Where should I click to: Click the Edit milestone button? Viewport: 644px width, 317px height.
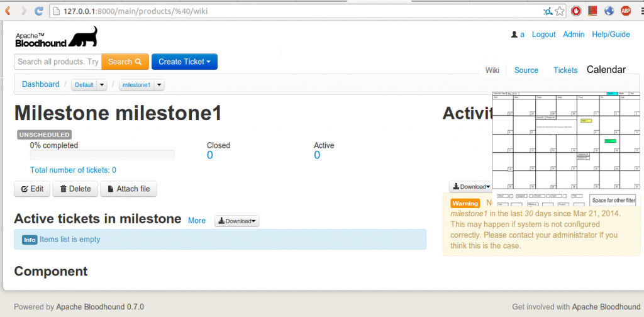pyautogui.click(x=32, y=189)
